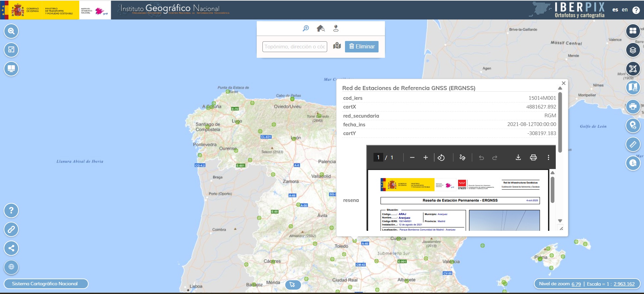Switch language to Spanish 'es'
The width and height of the screenshot is (644, 294).
[615, 10]
